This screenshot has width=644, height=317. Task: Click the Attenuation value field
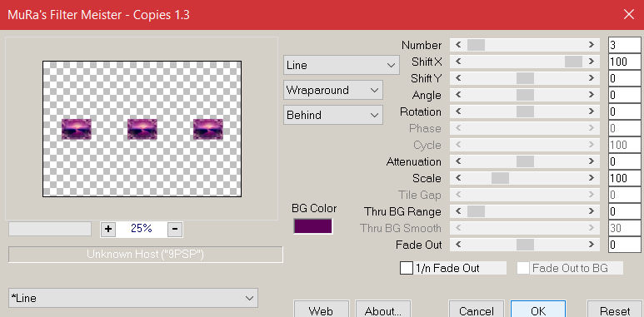[625, 161]
